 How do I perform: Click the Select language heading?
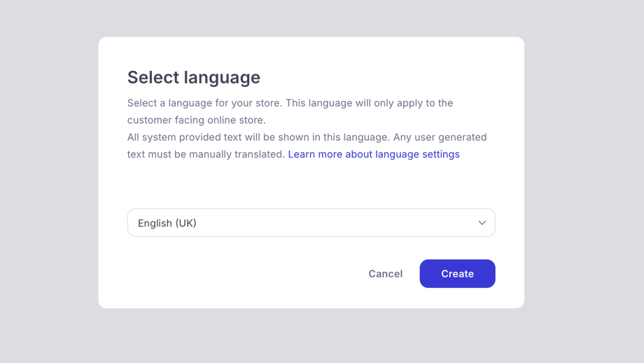click(194, 77)
